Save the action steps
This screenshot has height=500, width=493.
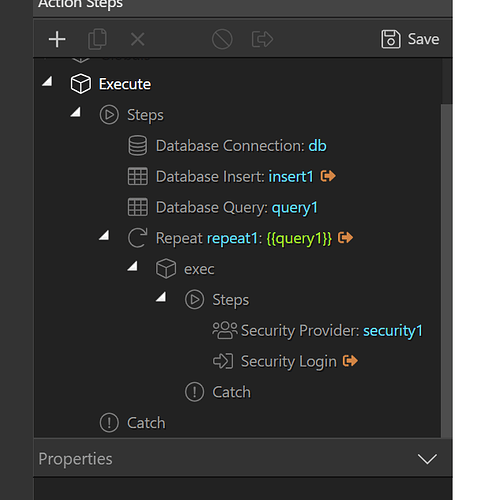410,39
